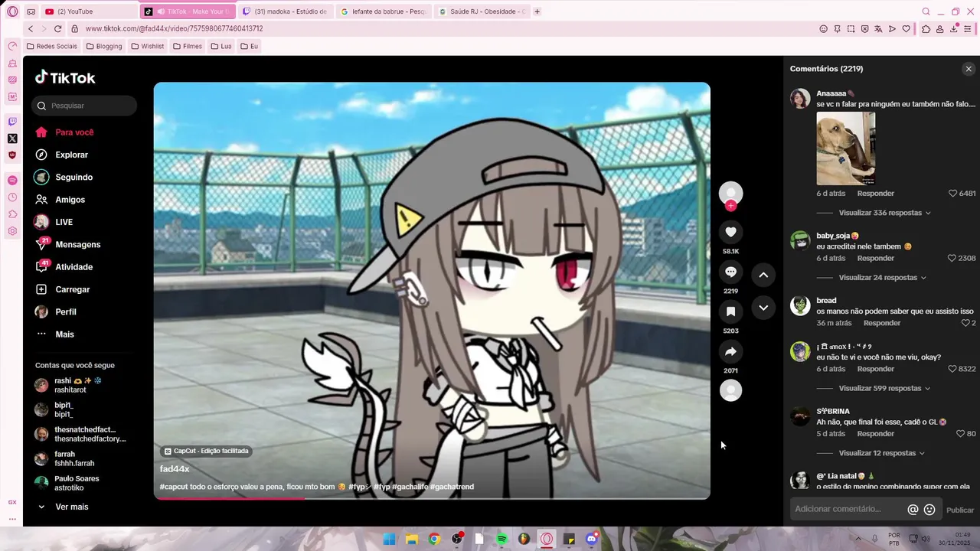Open emoji picker in comment box
Viewport: 980px width, 551px height.
tap(929, 510)
